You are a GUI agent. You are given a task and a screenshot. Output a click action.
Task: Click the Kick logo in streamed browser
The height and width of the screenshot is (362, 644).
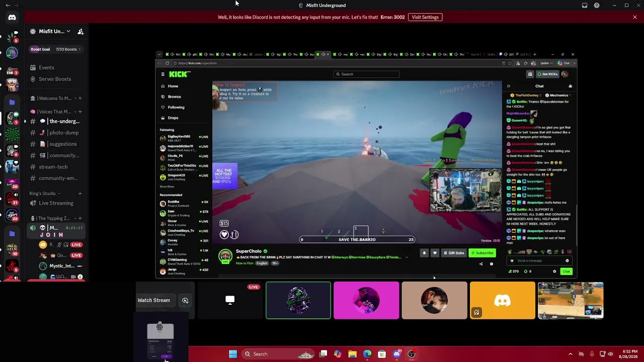[180, 74]
